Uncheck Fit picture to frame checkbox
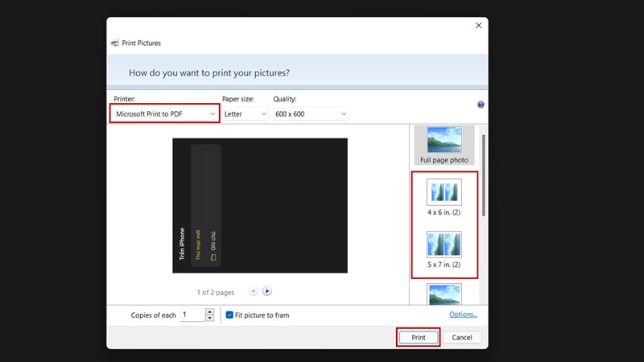This screenshot has height=362, width=644. tap(229, 315)
